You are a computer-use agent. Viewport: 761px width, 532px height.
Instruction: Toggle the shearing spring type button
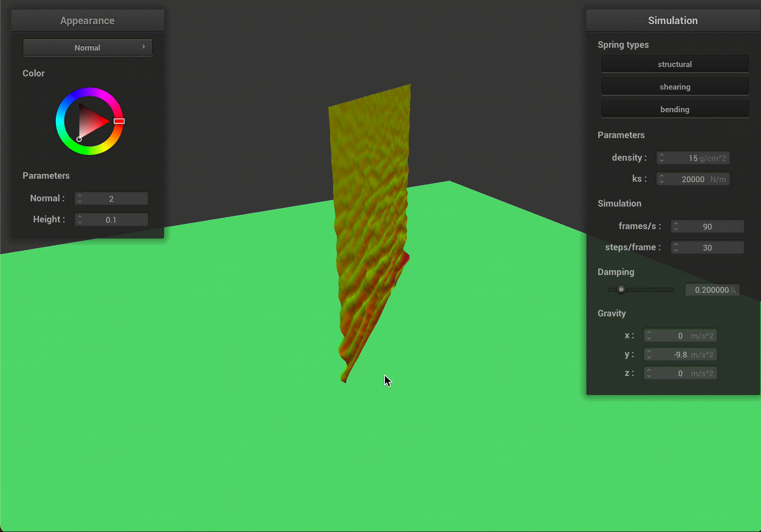(674, 87)
